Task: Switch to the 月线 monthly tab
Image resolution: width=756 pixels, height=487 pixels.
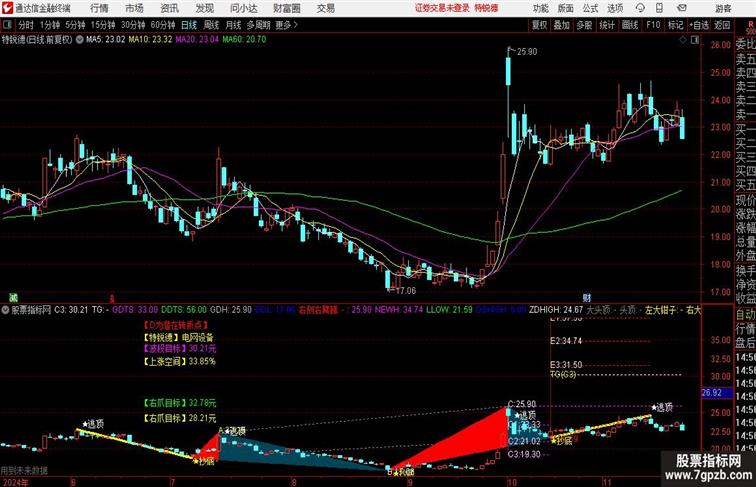Action: (233, 25)
